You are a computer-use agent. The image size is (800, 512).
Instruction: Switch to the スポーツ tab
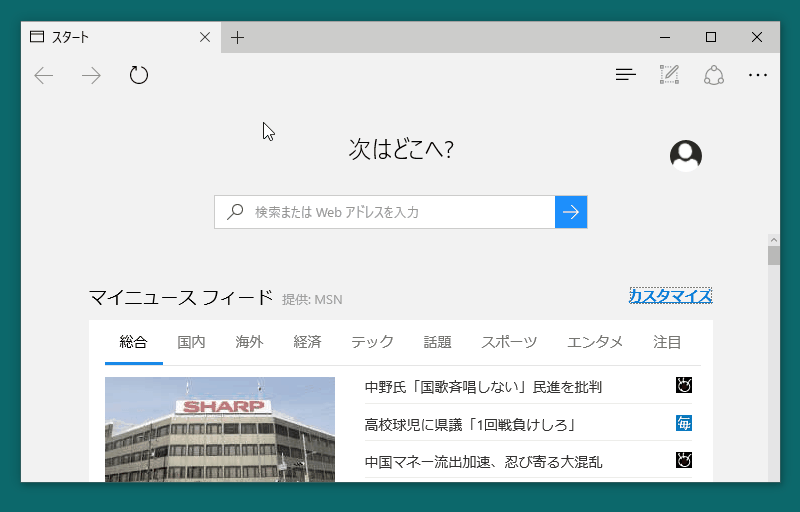(509, 342)
